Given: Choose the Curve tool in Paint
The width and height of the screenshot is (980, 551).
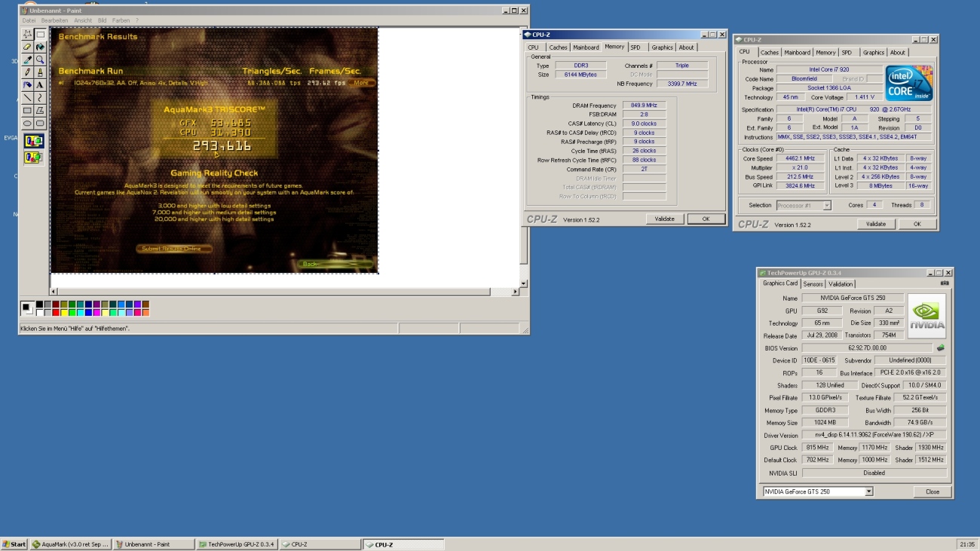Looking at the screenshot, I should (x=40, y=98).
